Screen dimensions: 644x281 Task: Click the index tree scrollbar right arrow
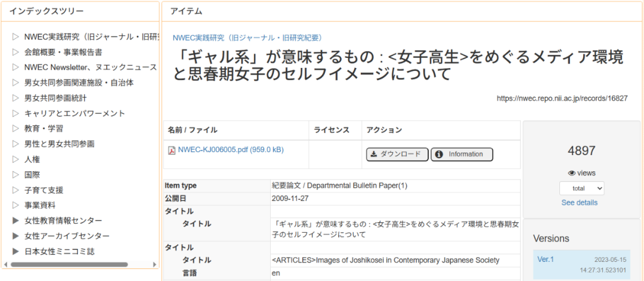pos(154,264)
